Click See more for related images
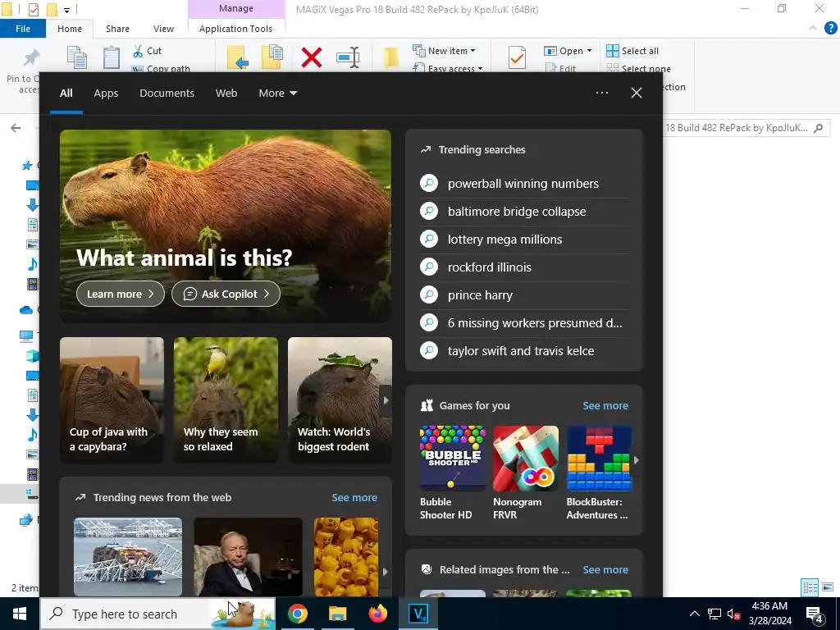Image resolution: width=840 pixels, height=630 pixels. (x=605, y=569)
